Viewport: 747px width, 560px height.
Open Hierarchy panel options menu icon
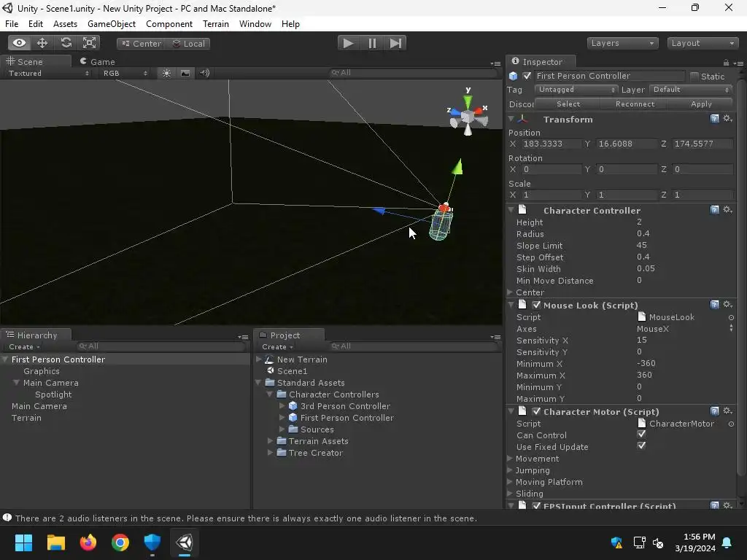243,337
